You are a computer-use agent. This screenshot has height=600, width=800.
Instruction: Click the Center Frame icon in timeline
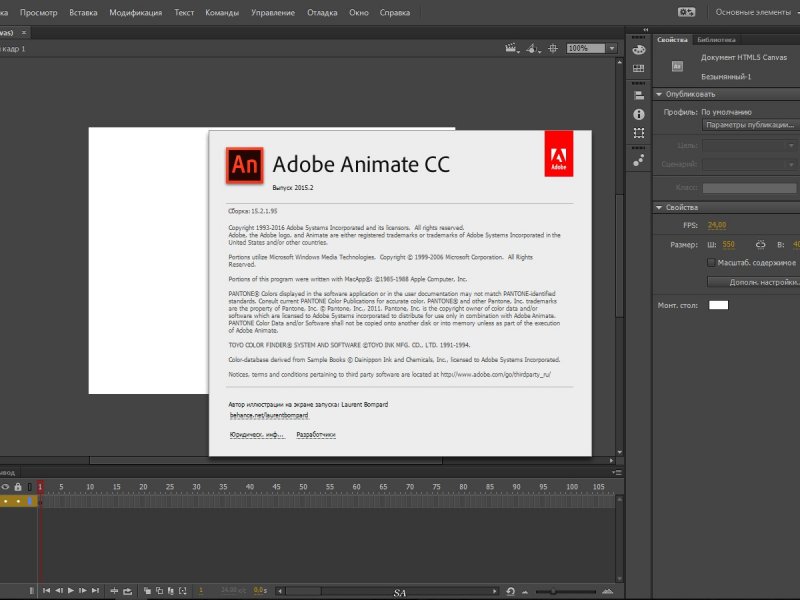(114, 591)
